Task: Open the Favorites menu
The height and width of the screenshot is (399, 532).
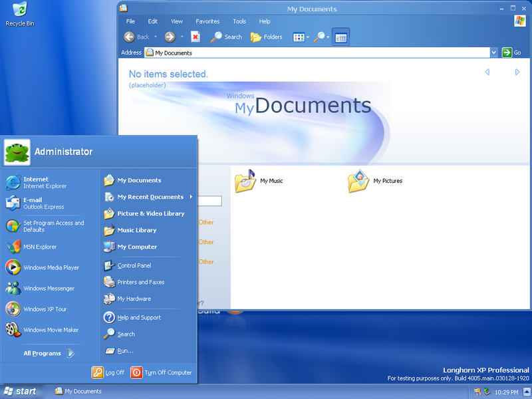Action: pyautogui.click(x=207, y=21)
